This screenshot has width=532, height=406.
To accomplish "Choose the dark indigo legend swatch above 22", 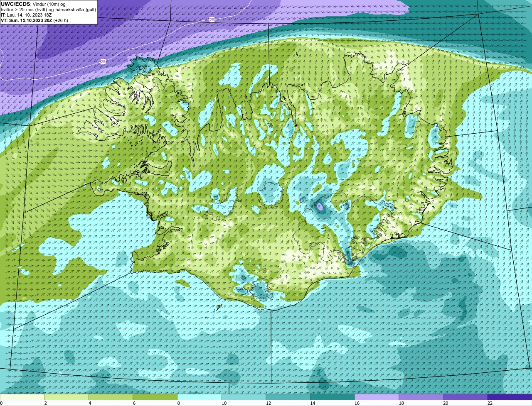I will [x=510, y=397].
